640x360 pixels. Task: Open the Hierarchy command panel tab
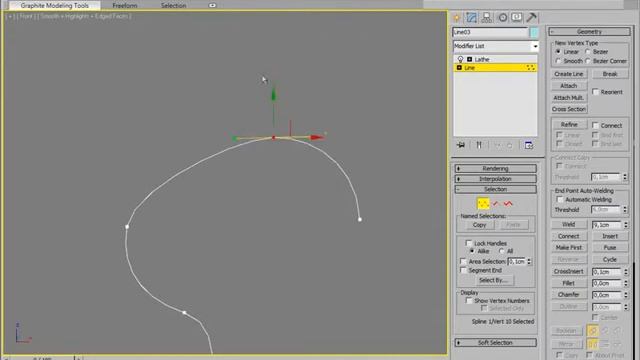point(487,18)
